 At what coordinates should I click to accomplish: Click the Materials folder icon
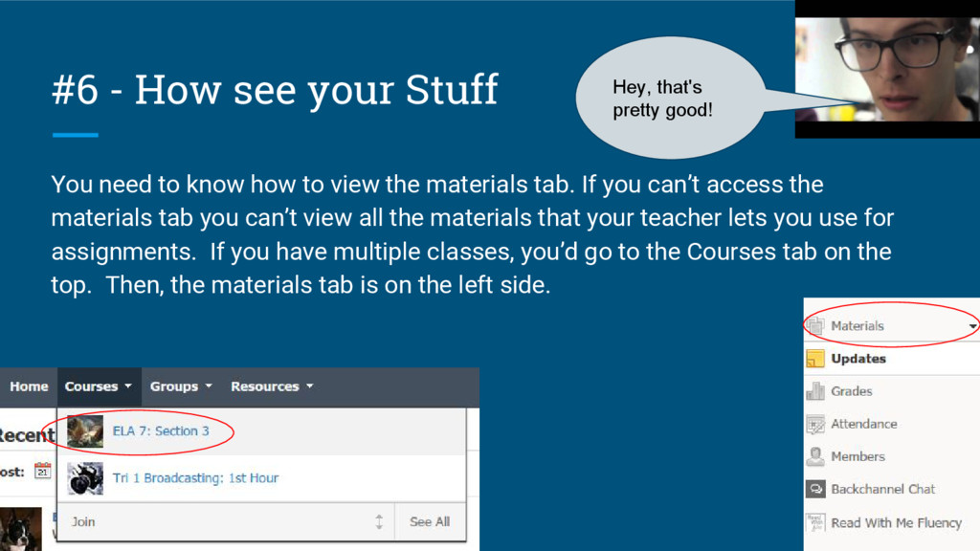click(x=815, y=325)
